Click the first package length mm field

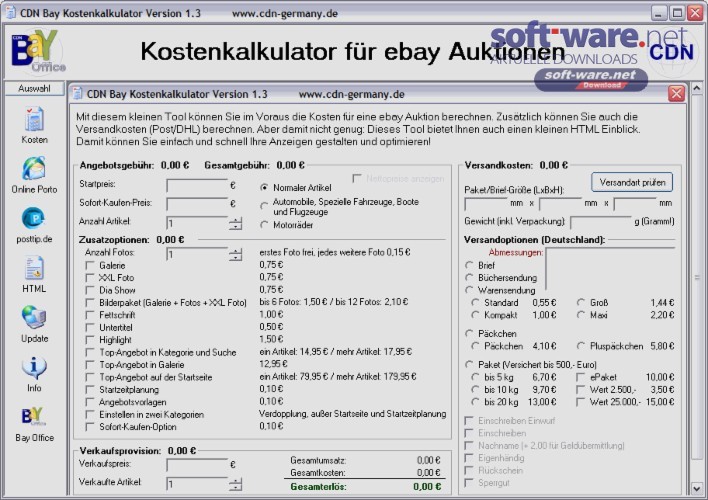point(486,204)
